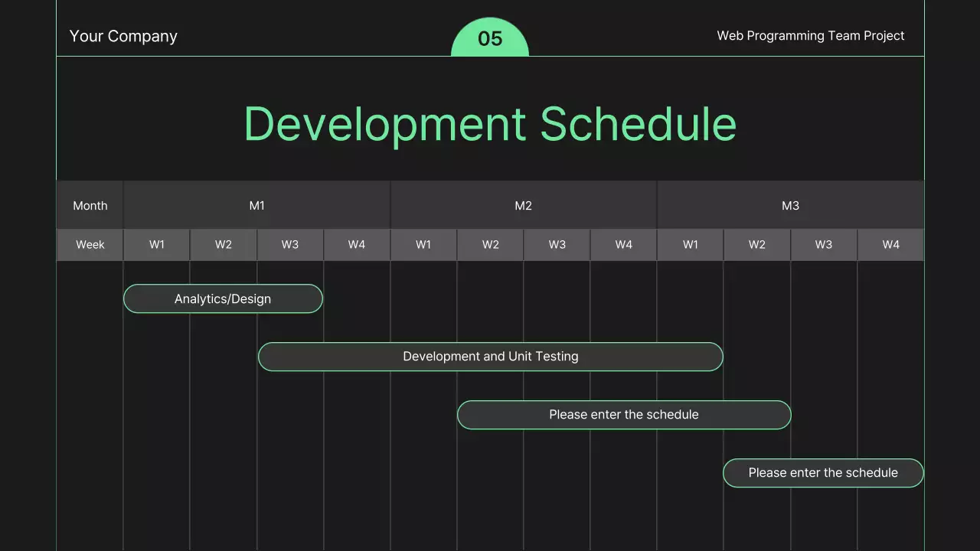
Task: Select the W1 cell under M3
Action: pyautogui.click(x=691, y=245)
